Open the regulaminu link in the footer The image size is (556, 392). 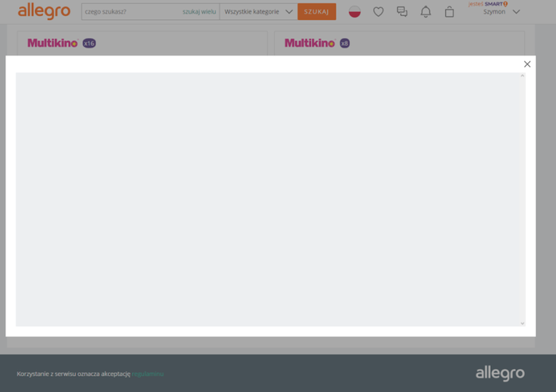(147, 374)
